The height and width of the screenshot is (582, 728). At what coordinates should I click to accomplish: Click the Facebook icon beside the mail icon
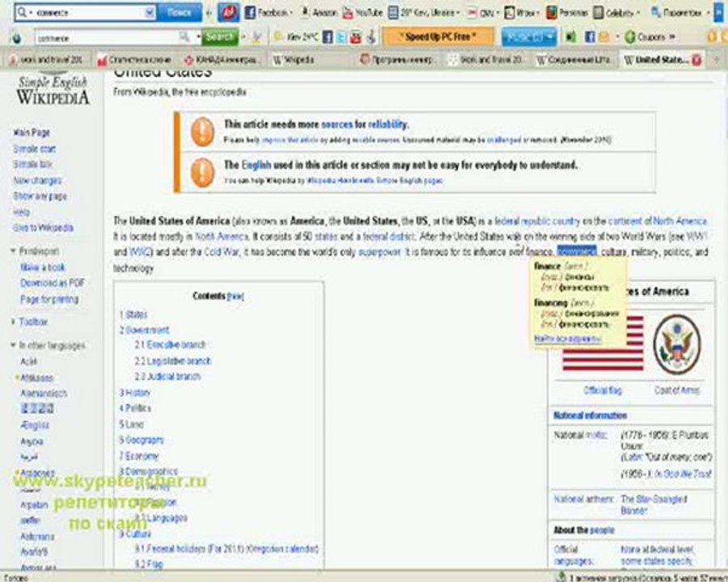click(590, 37)
